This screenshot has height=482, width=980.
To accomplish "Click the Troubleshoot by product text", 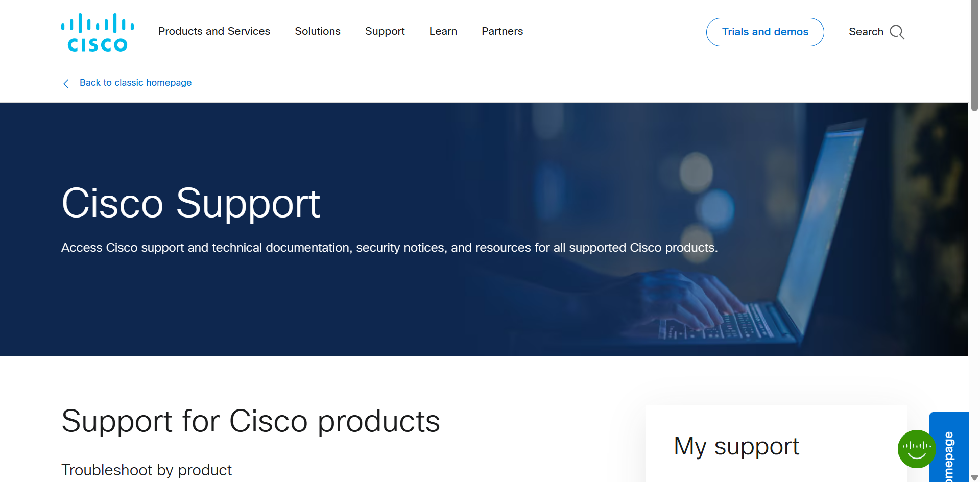I will click(x=147, y=470).
